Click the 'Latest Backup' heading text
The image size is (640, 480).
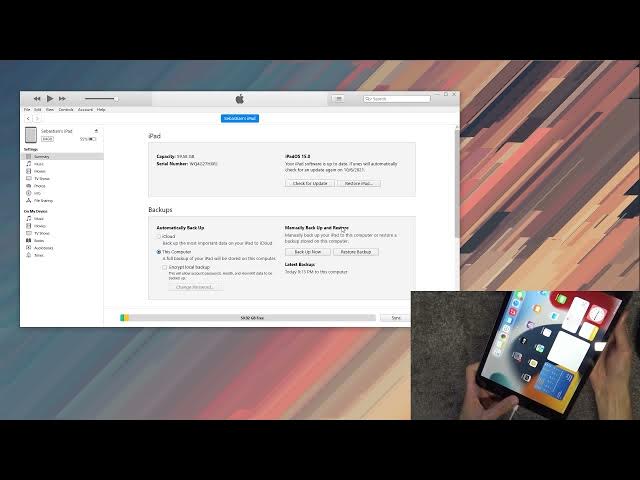[300, 264]
